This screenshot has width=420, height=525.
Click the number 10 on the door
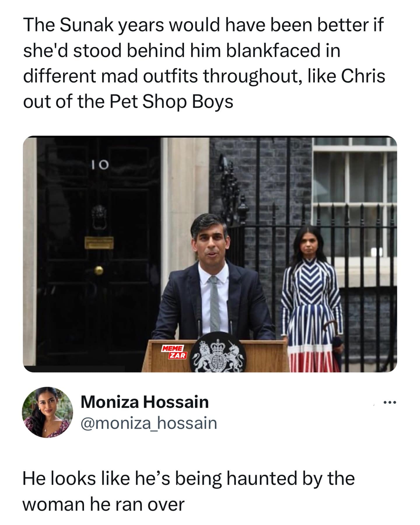99,165
